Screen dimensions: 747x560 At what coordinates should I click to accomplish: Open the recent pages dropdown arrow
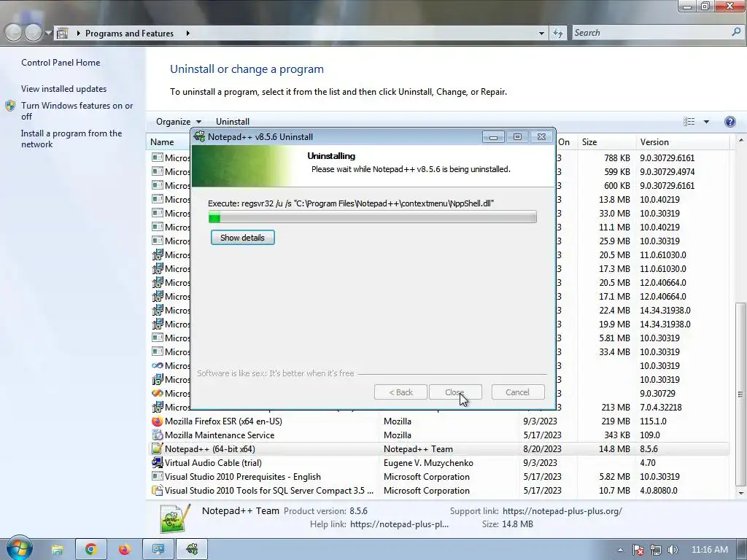click(48, 33)
